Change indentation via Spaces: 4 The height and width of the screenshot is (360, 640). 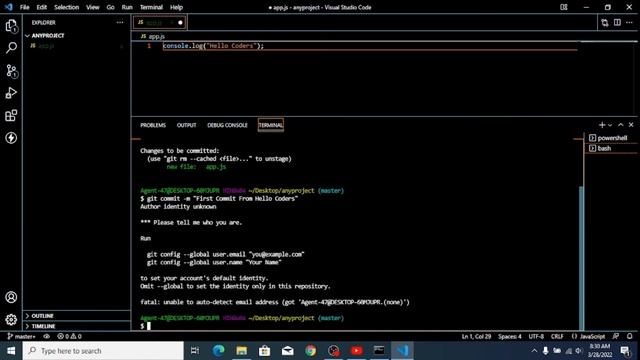click(x=509, y=336)
